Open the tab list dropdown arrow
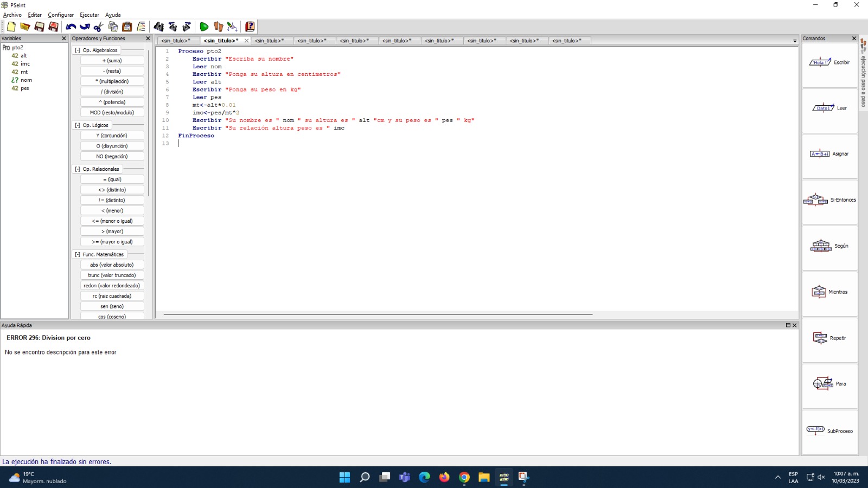 click(x=795, y=41)
